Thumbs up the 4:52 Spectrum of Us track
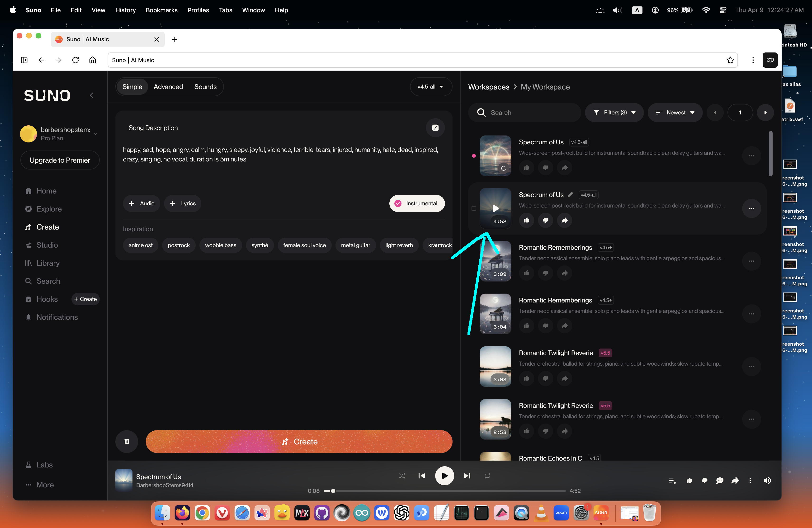812x528 pixels. (526, 220)
